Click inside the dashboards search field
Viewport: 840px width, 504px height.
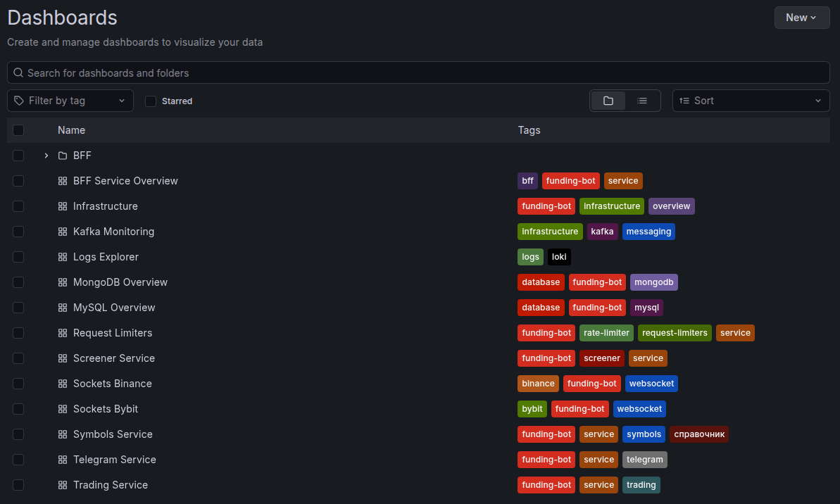[418, 73]
